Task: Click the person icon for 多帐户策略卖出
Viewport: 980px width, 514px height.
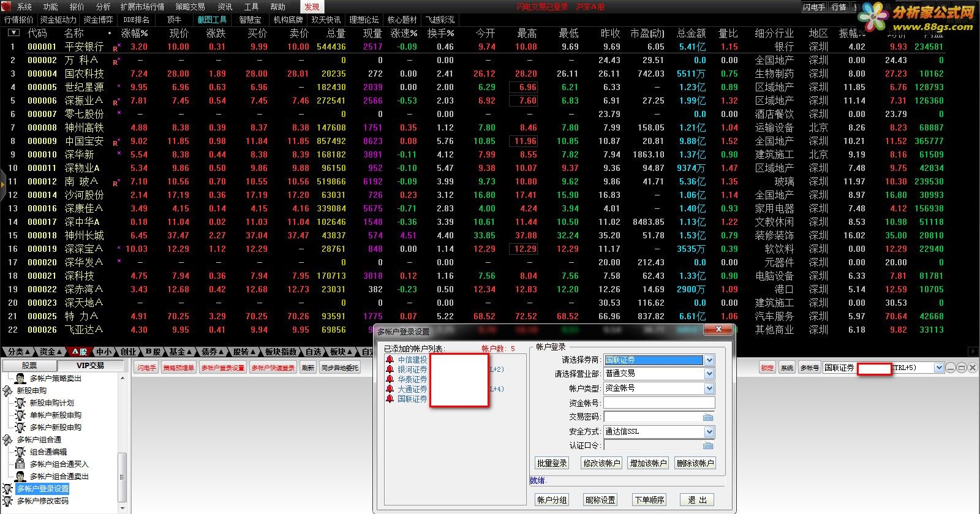Action: [x=21, y=378]
